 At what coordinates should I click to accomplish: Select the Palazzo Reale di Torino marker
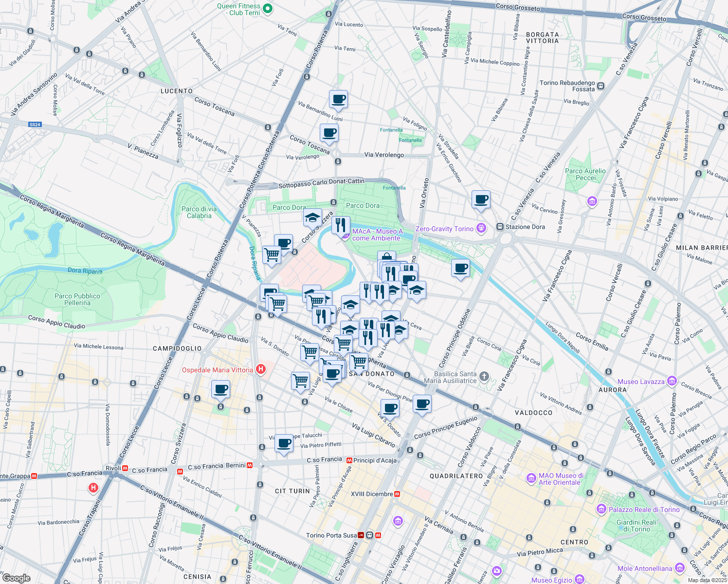pyautogui.click(x=601, y=510)
